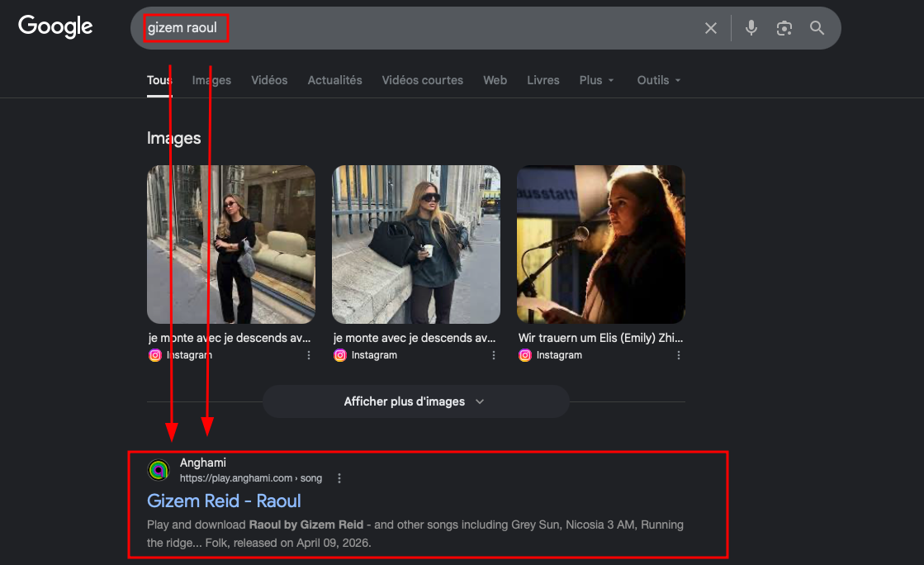
Task: Open options menu for second Instagram image
Action: coord(494,355)
